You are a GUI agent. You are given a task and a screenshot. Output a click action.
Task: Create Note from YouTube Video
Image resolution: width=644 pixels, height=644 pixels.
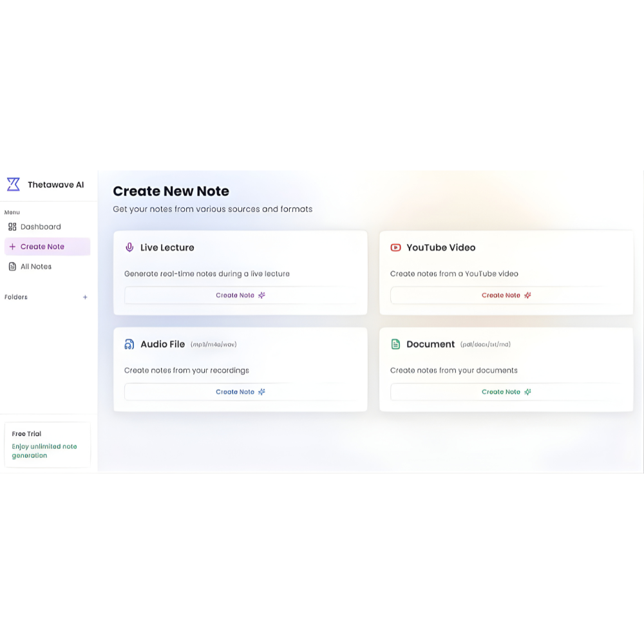pyautogui.click(x=506, y=295)
